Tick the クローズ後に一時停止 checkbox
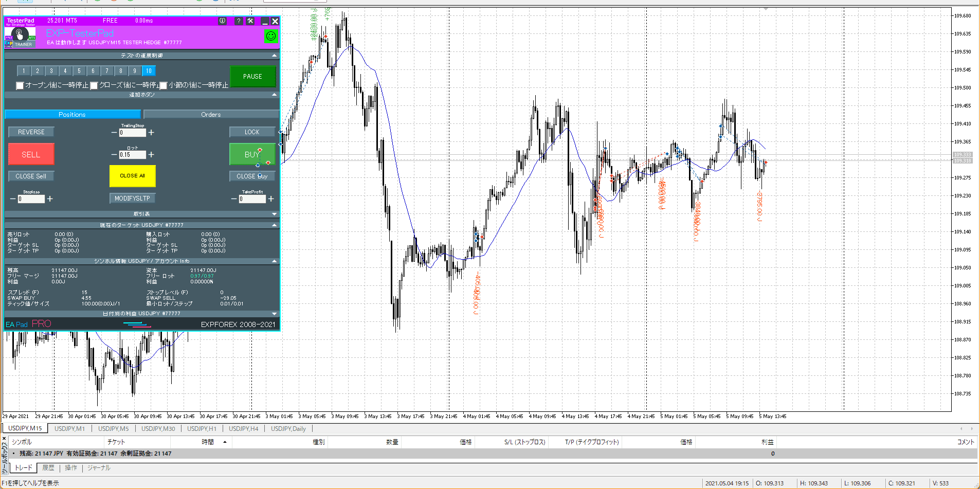 94,85
